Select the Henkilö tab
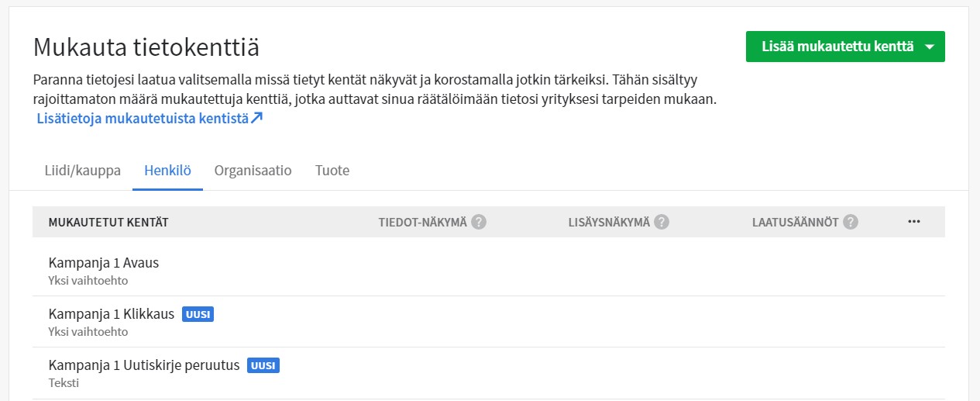 click(x=167, y=170)
